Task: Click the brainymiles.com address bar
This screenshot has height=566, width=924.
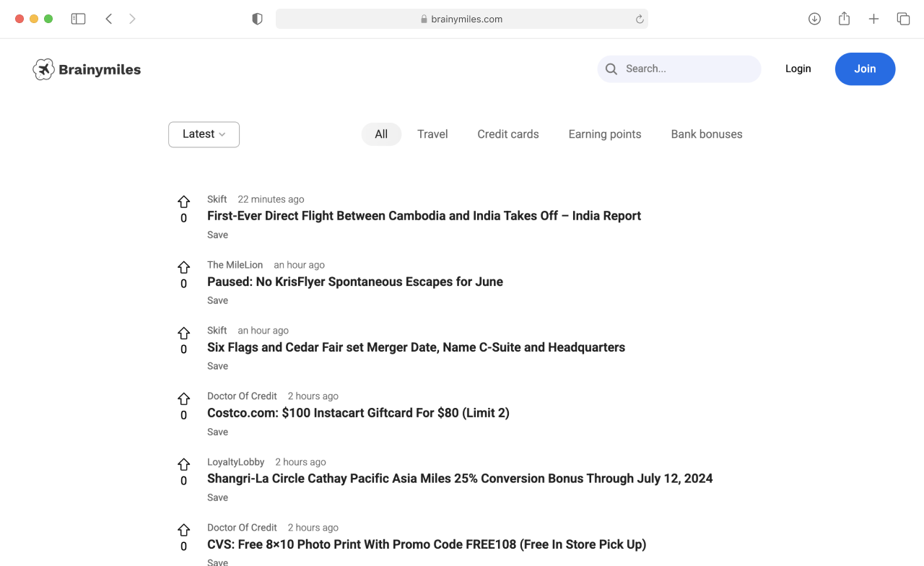Action: 462,19
